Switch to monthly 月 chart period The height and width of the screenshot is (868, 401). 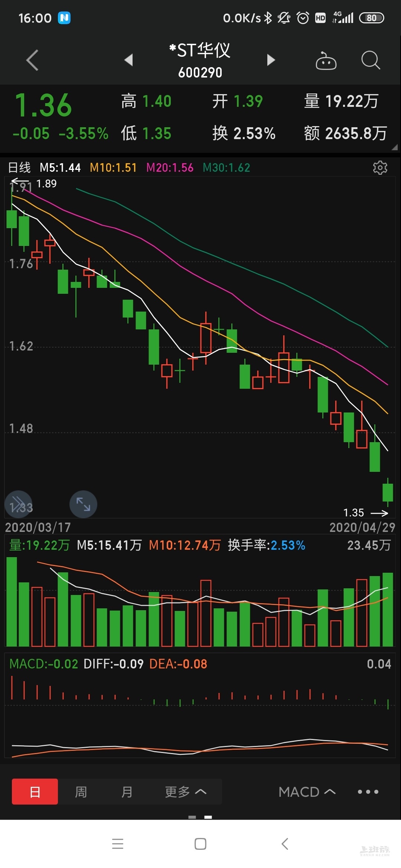tap(127, 792)
